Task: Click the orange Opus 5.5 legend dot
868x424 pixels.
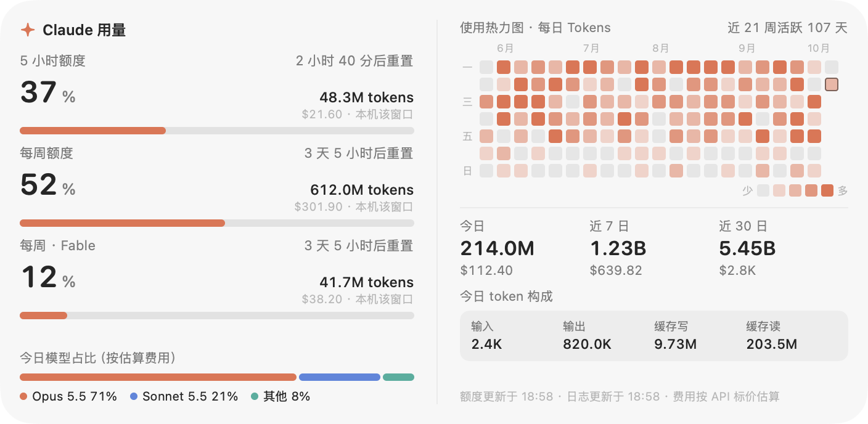Action: [x=23, y=397]
